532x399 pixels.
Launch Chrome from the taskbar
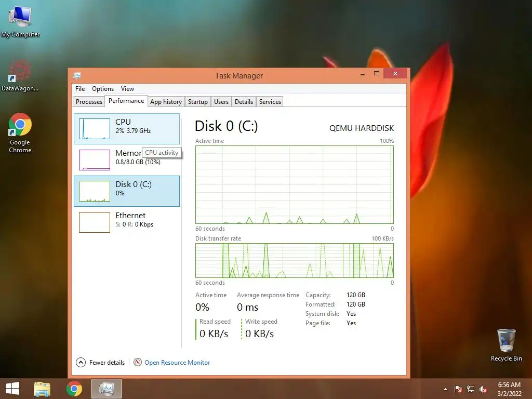point(74,389)
